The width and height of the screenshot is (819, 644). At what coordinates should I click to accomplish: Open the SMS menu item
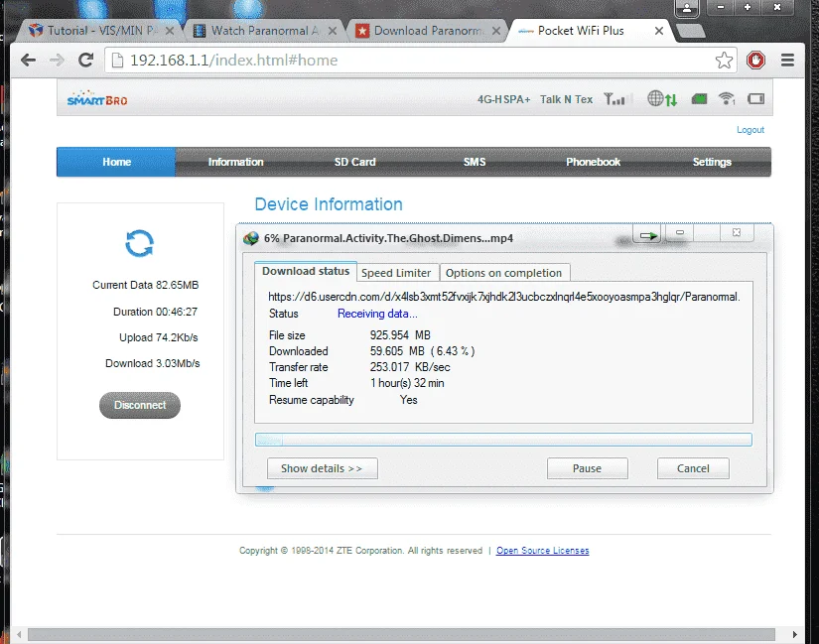[475, 162]
